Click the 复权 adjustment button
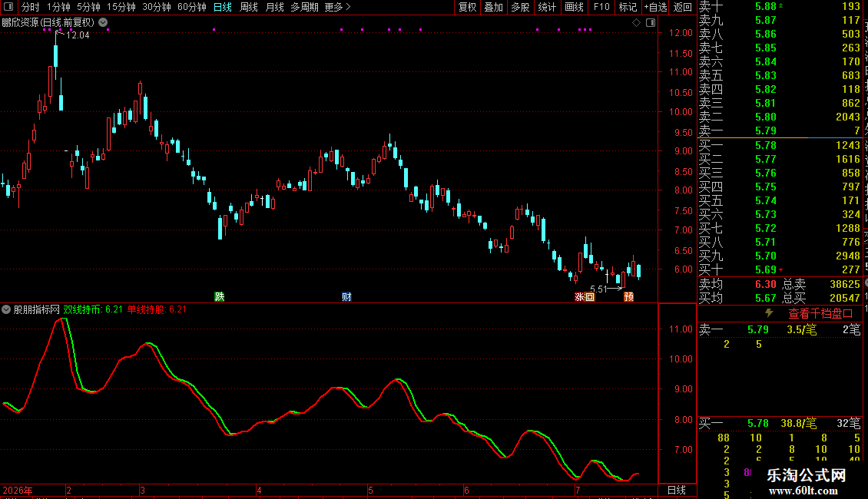Screen dimensions: 868x499 (467, 7)
